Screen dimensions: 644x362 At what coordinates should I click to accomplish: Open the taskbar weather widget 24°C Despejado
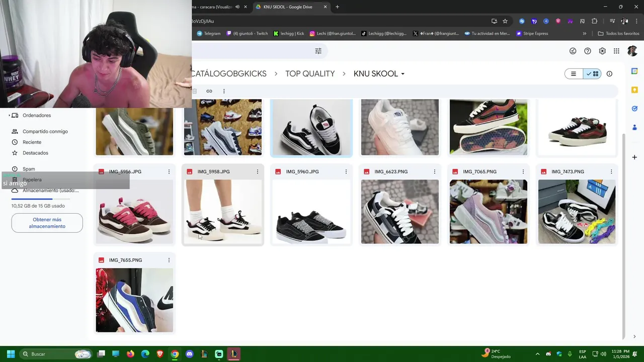tap(496, 354)
